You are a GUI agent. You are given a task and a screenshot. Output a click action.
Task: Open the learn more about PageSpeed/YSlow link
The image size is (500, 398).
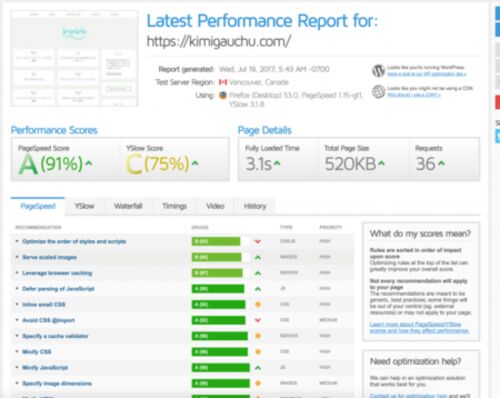(x=419, y=327)
